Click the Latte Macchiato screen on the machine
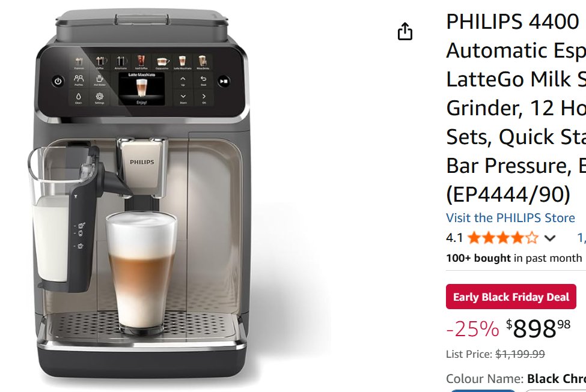Viewport: 586px width, 392px height. (x=141, y=89)
